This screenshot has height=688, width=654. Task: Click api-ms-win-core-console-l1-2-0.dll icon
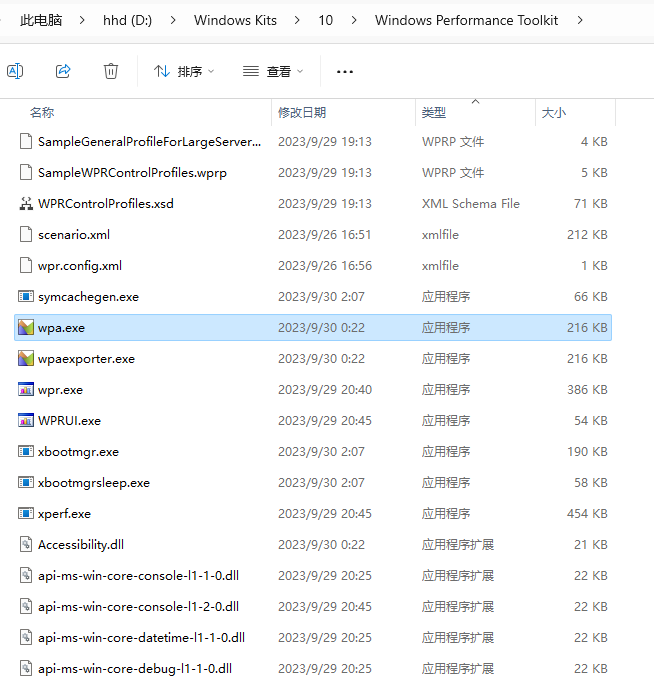tap(26, 606)
